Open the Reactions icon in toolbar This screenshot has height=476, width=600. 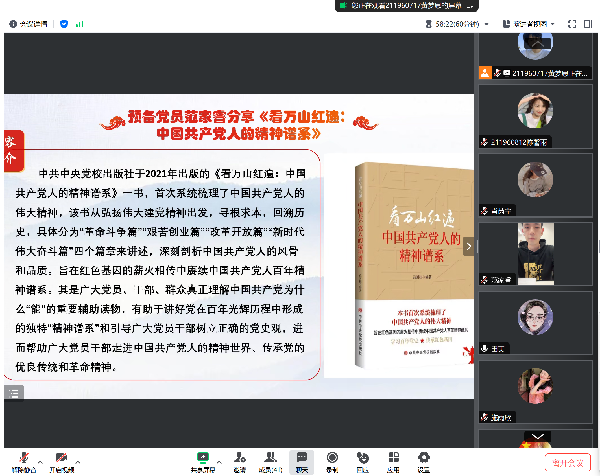[361, 459]
